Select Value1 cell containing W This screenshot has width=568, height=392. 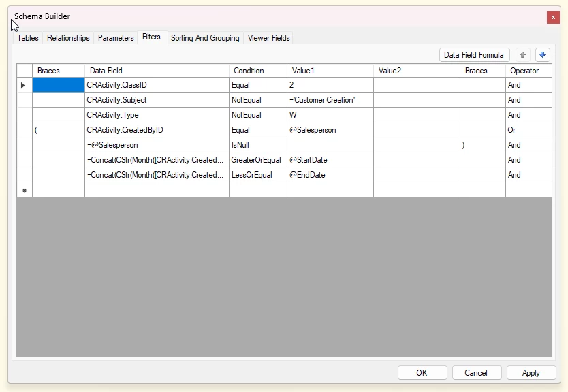tap(330, 115)
